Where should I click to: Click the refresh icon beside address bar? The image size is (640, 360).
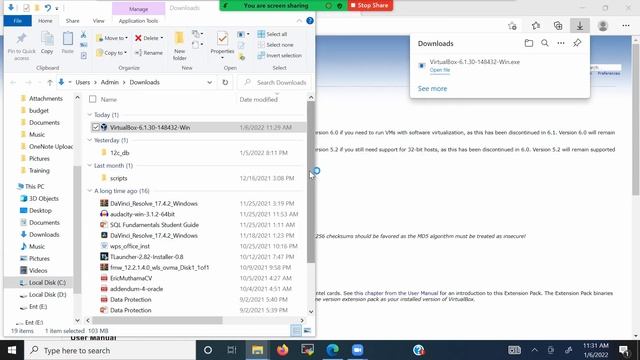point(225,82)
